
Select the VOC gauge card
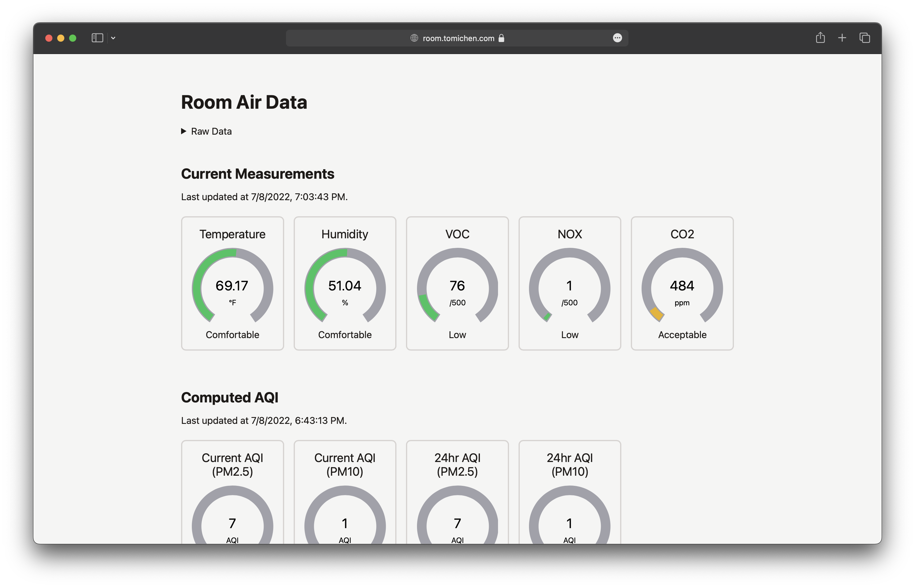pos(457,283)
